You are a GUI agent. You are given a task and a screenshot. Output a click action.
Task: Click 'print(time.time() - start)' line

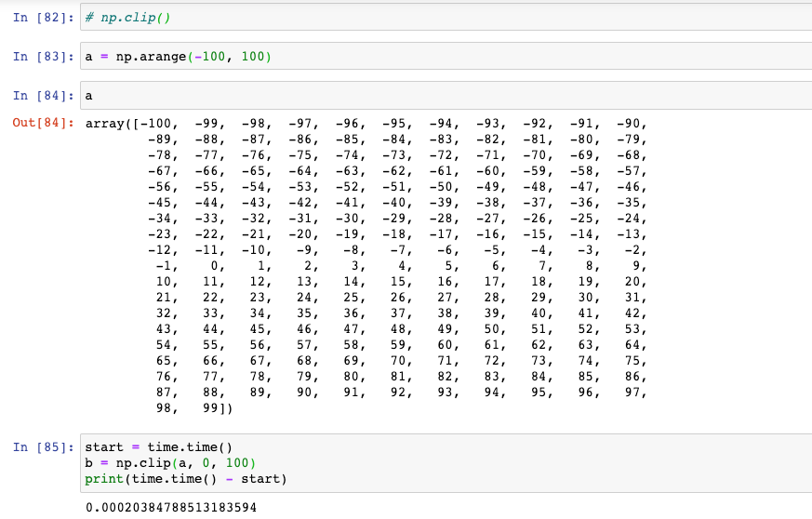point(186,479)
